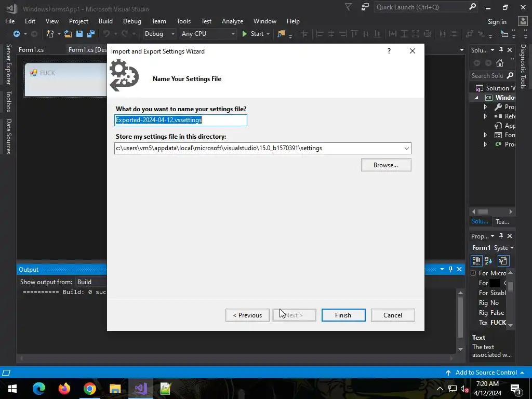Open Microsoft Edge from the taskbar
532x399 pixels.
tap(38, 389)
